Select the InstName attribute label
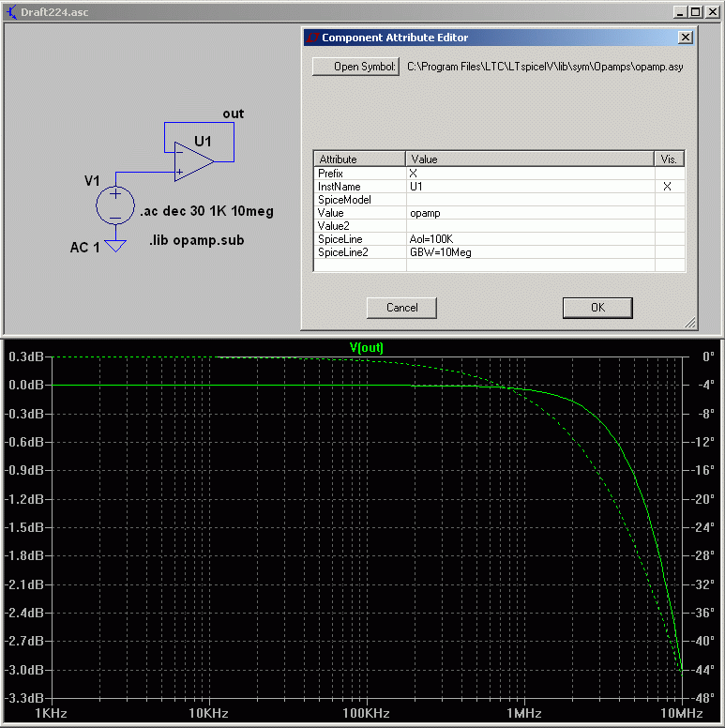725x728 pixels. (339, 186)
